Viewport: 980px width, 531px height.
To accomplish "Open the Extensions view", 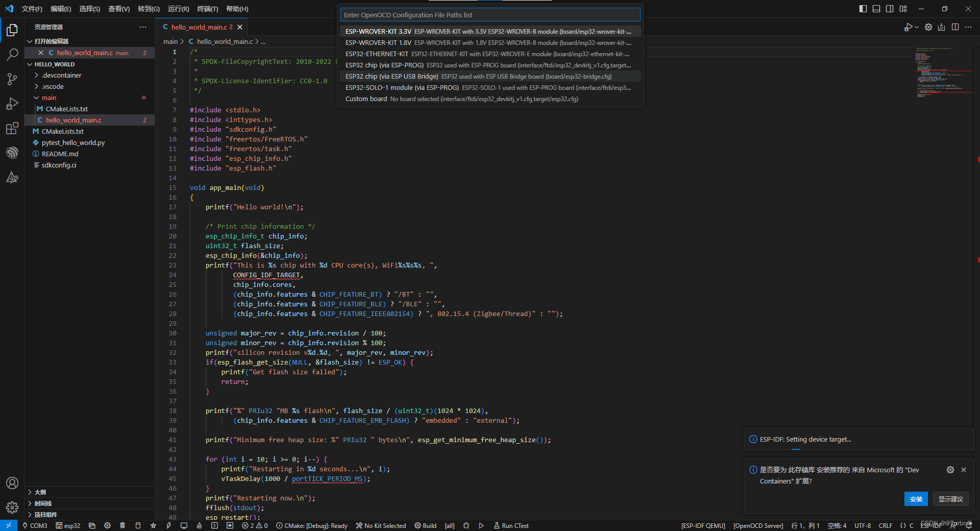I will (12, 128).
